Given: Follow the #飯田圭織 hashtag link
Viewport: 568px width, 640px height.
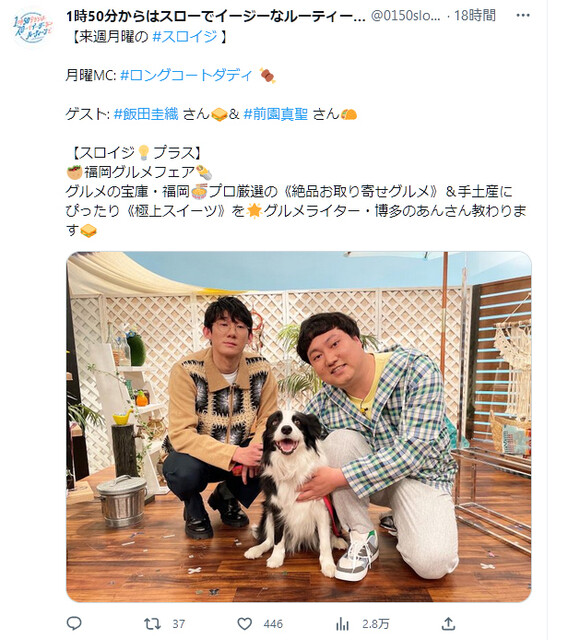Looking at the screenshot, I should (x=146, y=114).
